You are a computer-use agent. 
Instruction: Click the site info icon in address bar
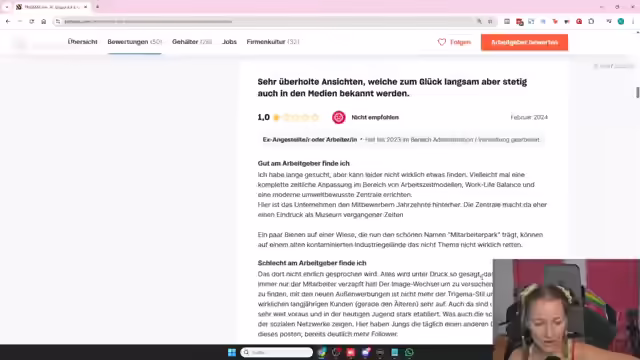click(x=58, y=21)
